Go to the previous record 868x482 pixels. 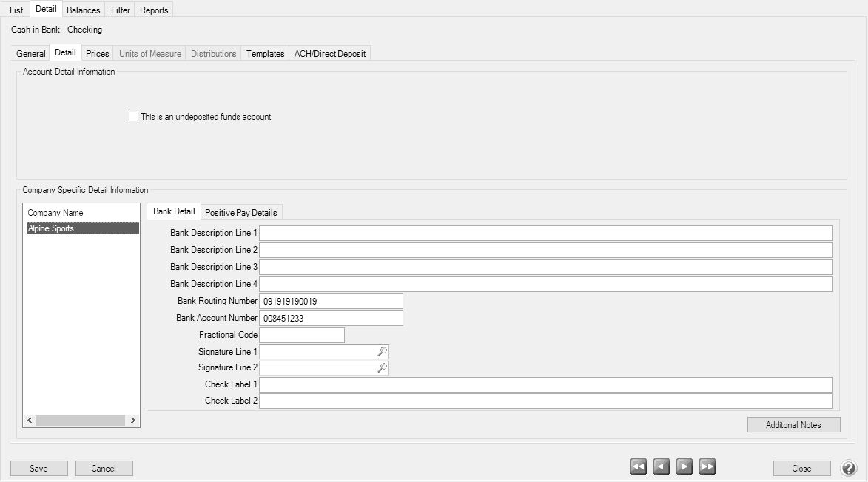pos(661,466)
